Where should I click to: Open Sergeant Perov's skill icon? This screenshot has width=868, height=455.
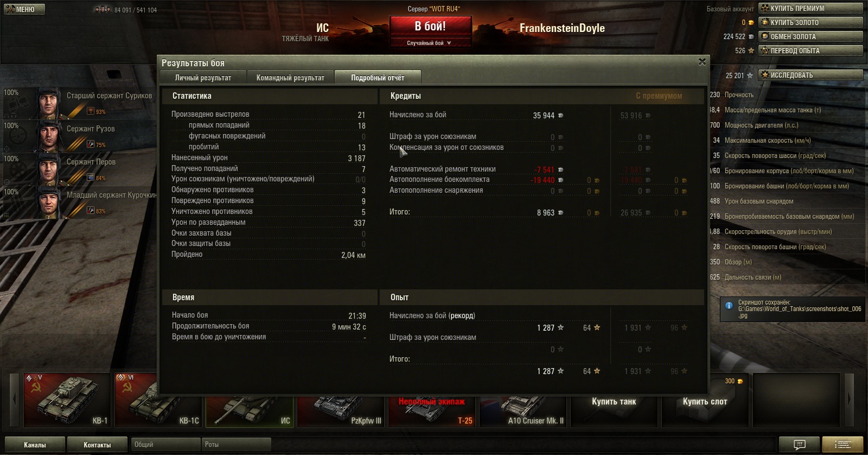[x=91, y=177]
